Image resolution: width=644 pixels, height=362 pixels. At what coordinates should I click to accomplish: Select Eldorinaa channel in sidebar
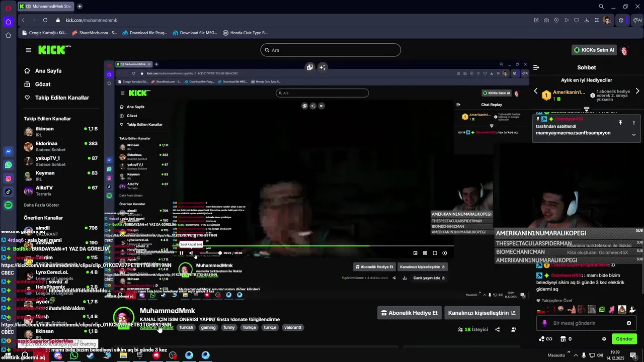click(x=60, y=147)
